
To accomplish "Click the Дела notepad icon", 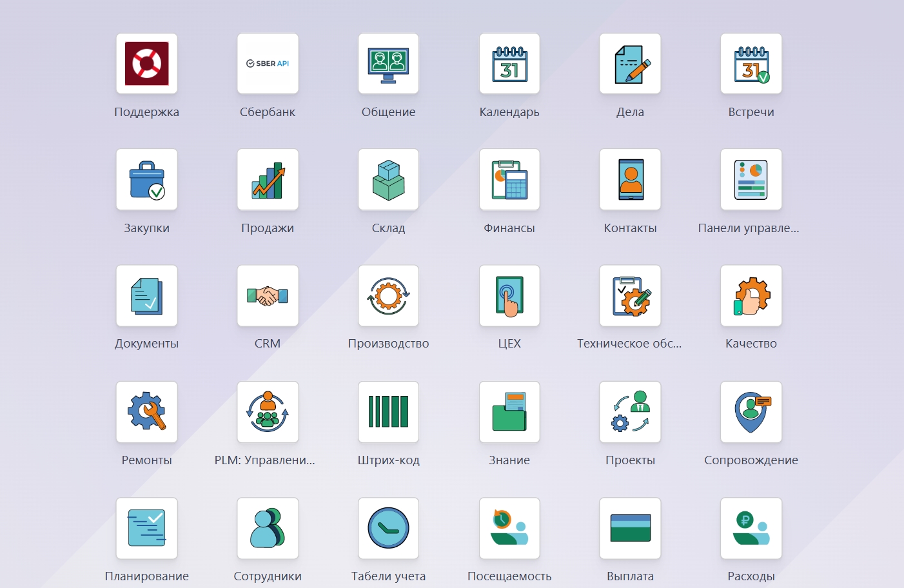I will (630, 64).
